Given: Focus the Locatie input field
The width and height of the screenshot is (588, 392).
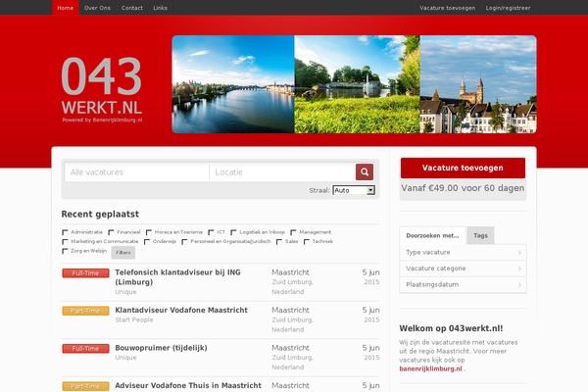Looking at the screenshot, I should [x=282, y=172].
